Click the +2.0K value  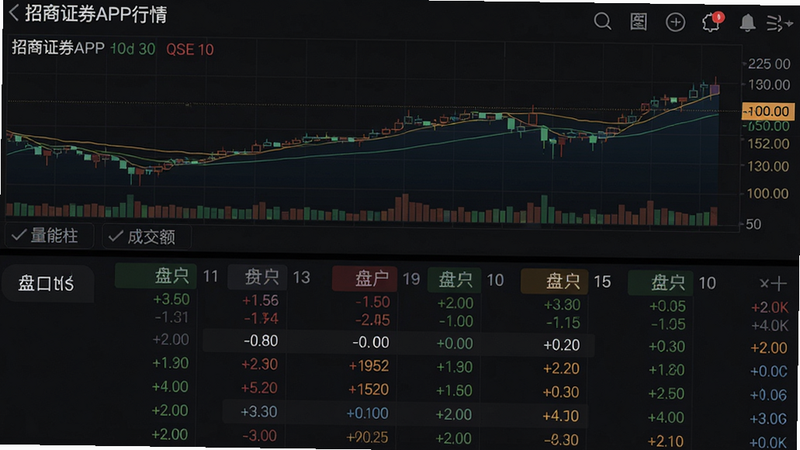[769, 307]
